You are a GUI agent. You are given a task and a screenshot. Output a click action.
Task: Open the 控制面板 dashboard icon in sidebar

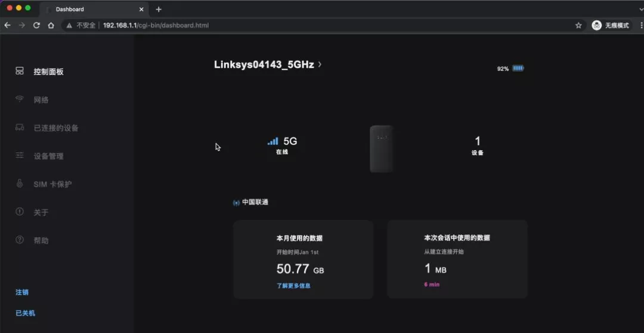point(19,71)
